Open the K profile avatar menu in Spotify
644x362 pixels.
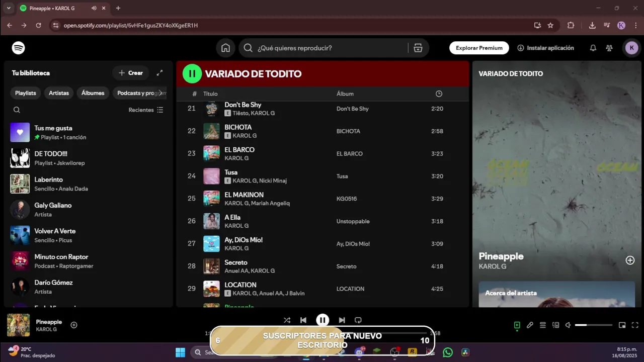pos(631,48)
